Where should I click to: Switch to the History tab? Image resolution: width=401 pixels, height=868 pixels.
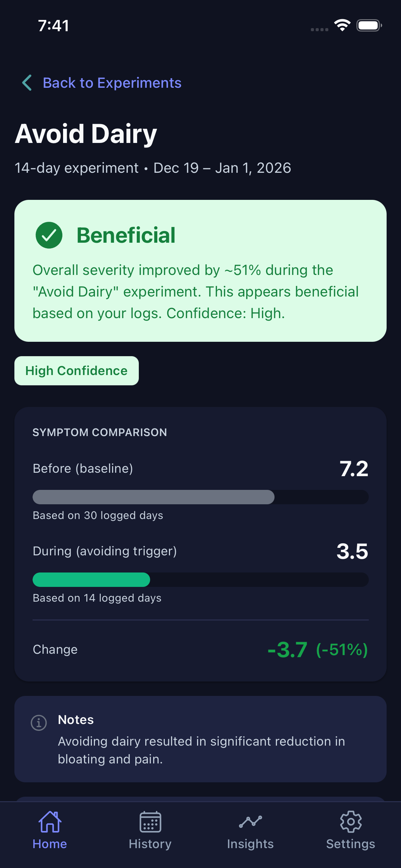tap(150, 844)
